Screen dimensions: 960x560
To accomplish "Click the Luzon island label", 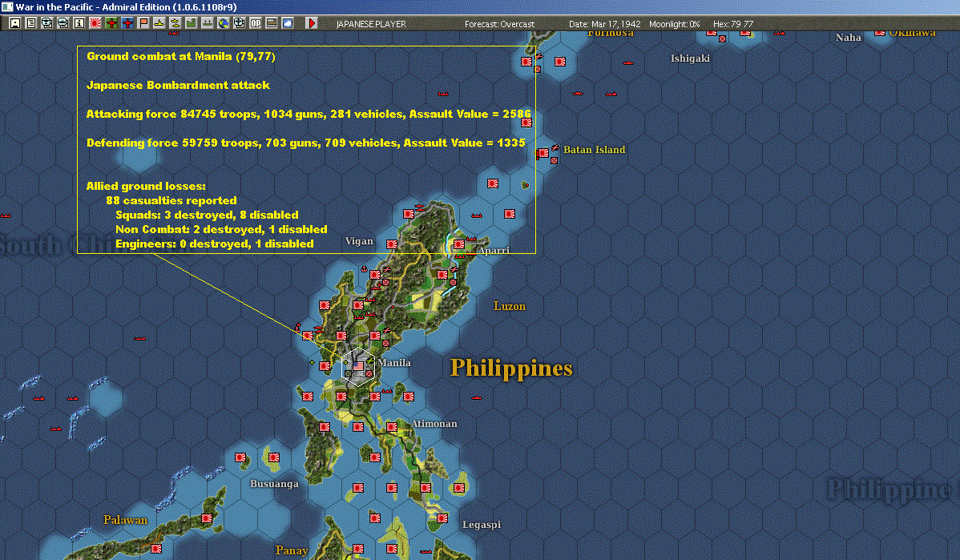I will click(510, 306).
